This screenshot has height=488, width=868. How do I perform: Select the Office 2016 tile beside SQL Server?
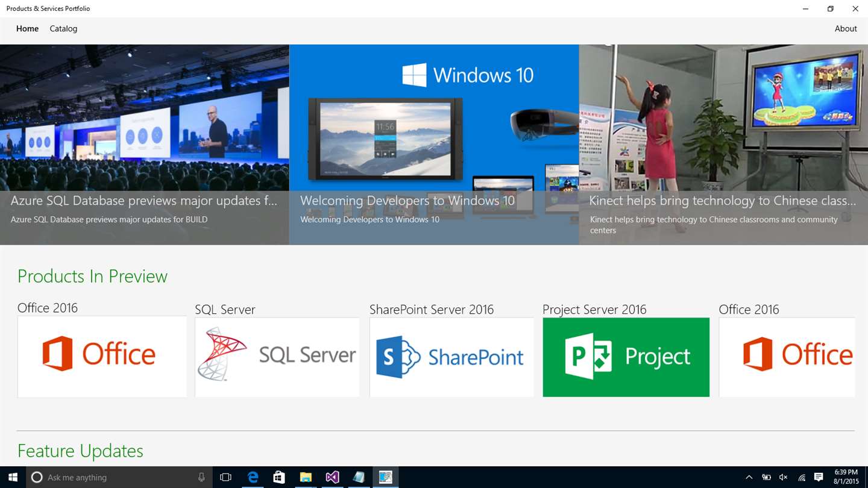102,356
